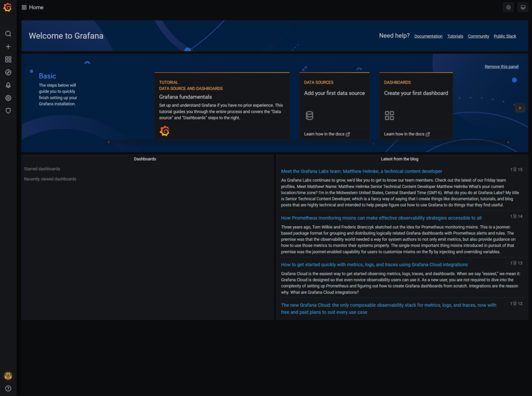
Task: Click the left arrow of horizontal scrollbar
Action: pos(109,142)
